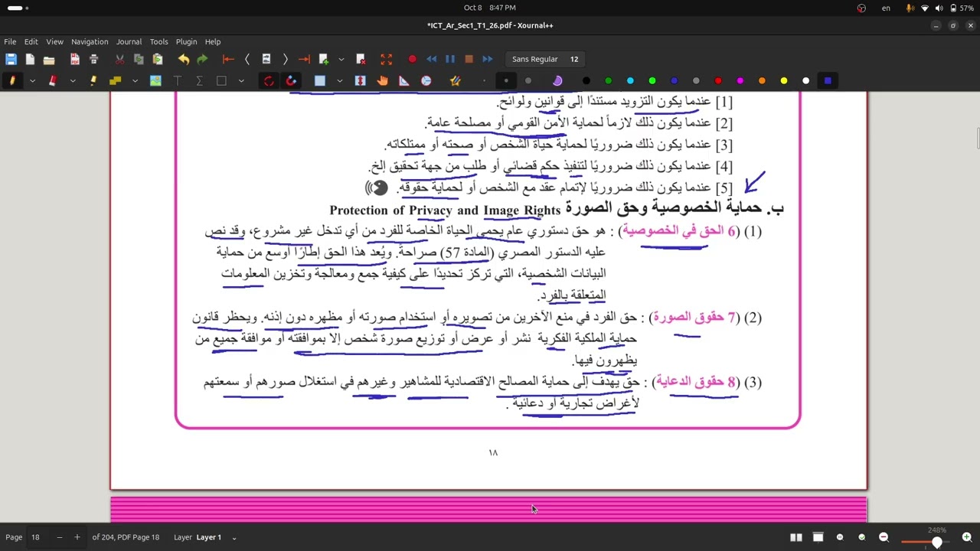
Task: Click the Print icon
Action: 93,59
